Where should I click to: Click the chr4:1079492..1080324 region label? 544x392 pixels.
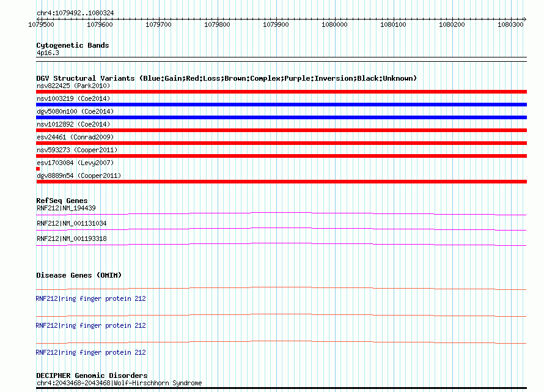point(75,13)
